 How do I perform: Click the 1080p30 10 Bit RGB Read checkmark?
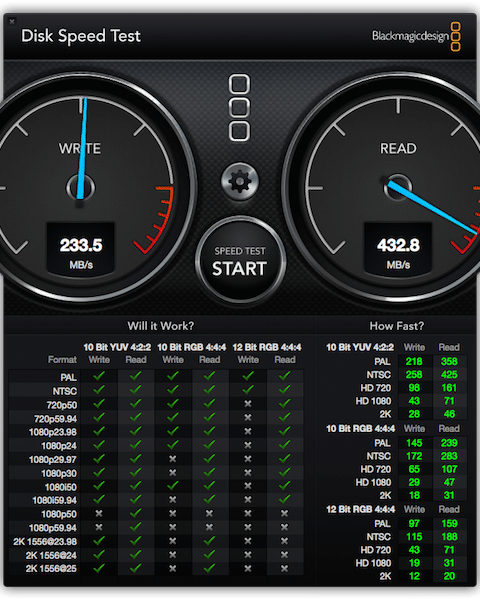pos(209,473)
